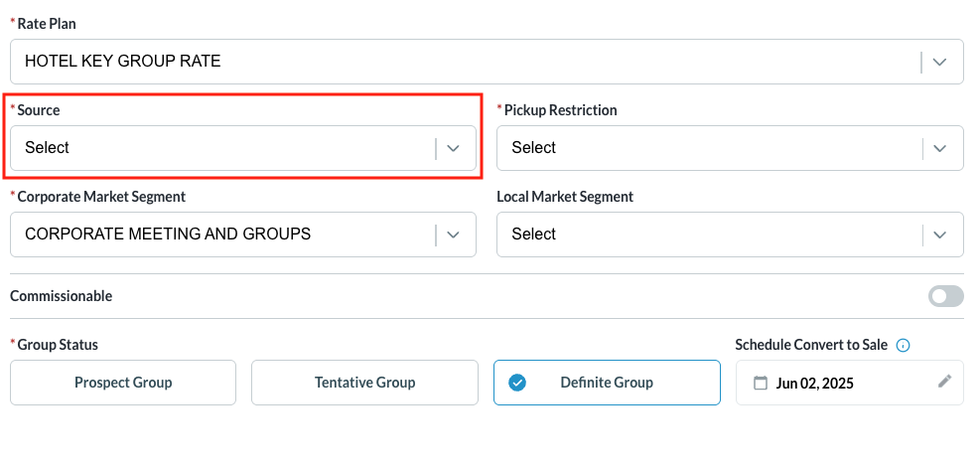Viewport: 980px width, 472px height.
Task: Choose the Definite Group status option
Action: click(607, 383)
